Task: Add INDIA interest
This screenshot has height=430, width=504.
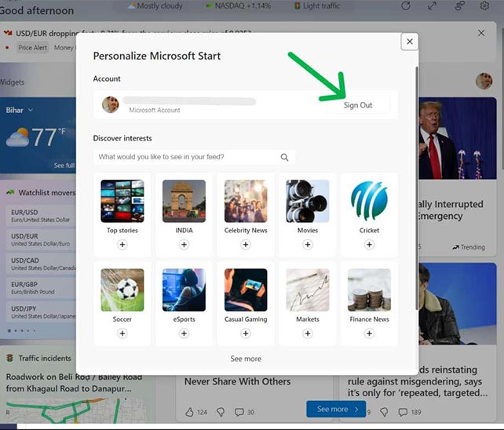Action: click(184, 245)
